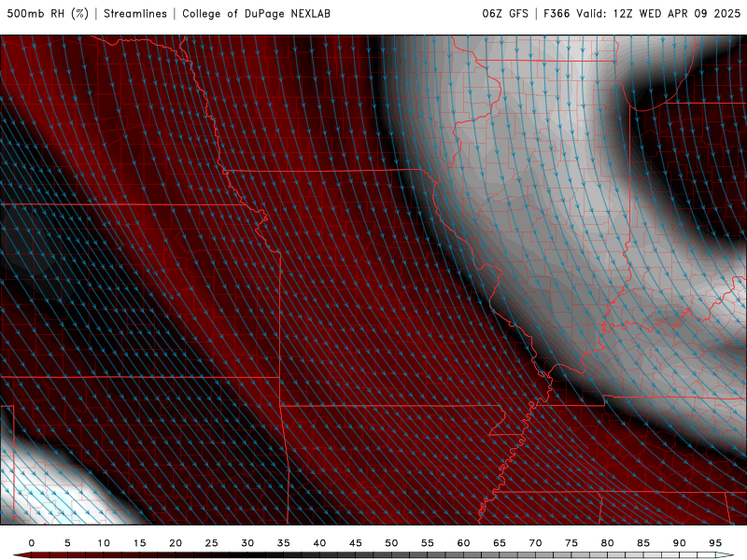Viewport: 747px width, 560px height.
Task: Select the "06Z GFS" model run label
Action: 505,14
